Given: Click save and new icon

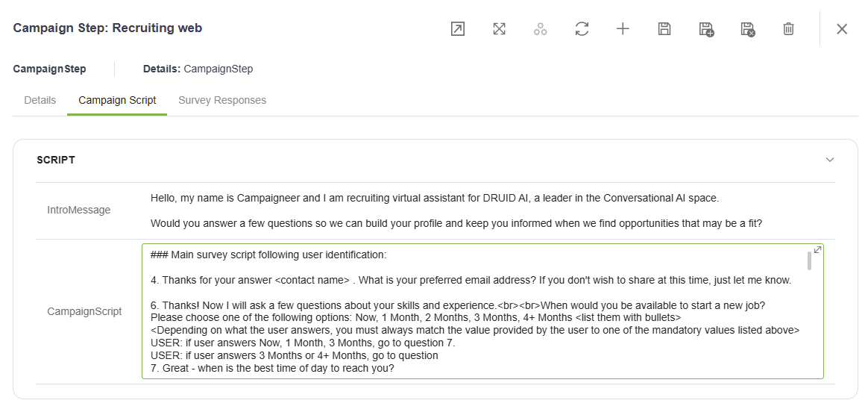Looking at the screenshot, I should click(x=706, y=29).
